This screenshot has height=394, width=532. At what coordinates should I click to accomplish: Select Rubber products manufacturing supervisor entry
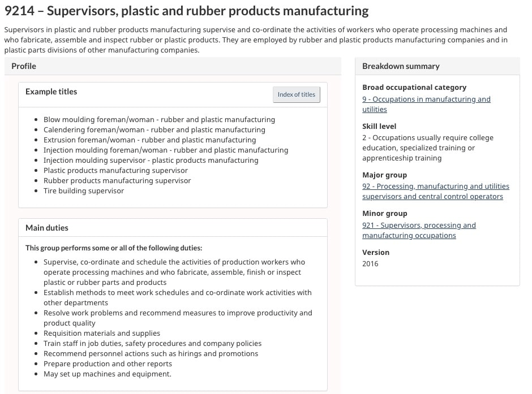117,181
